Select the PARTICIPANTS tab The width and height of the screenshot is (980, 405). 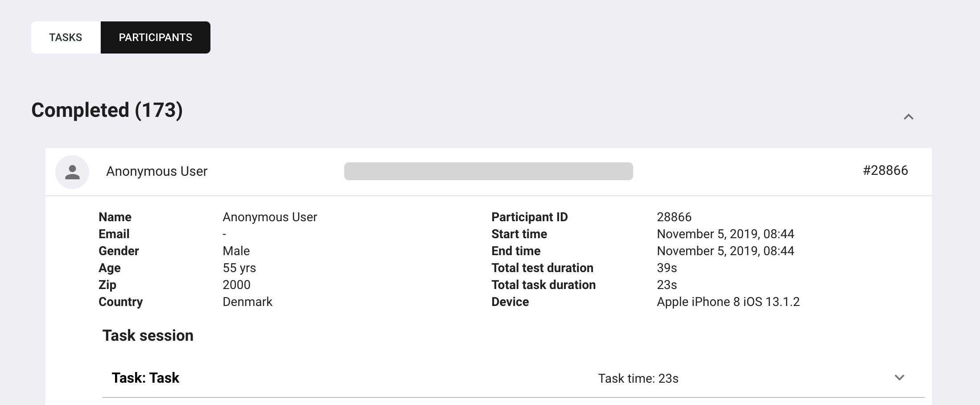pyautogui.click(x=156, y=37)
